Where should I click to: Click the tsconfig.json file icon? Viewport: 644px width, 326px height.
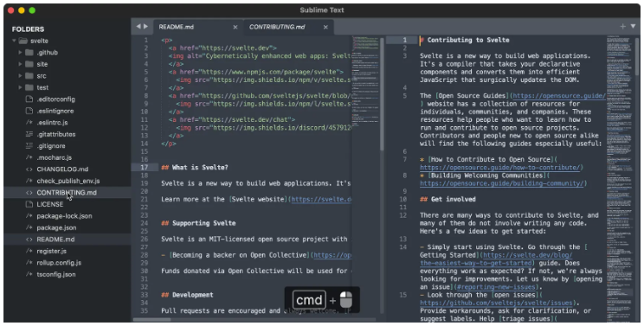(x=29, y=274)
